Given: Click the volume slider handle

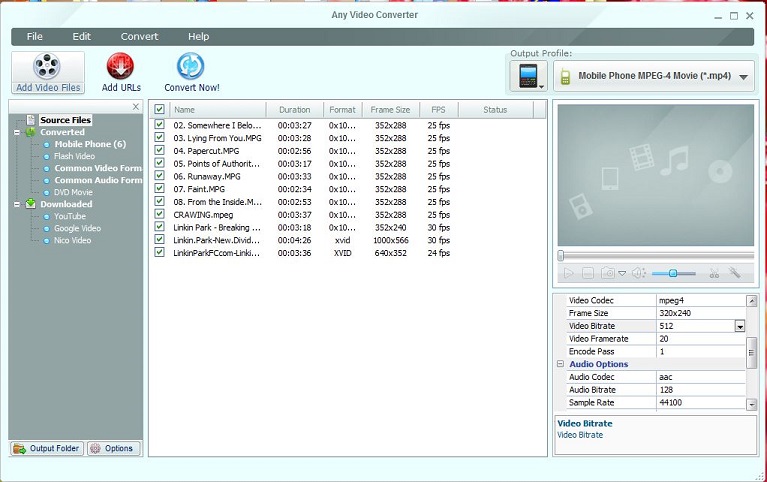Looking at the screenshot, I should 674,273.
